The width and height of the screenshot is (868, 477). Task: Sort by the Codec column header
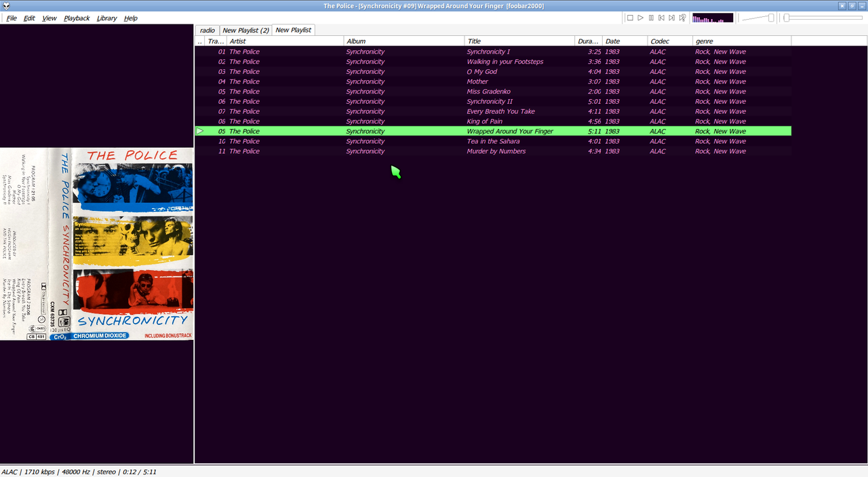pos(670,41)
